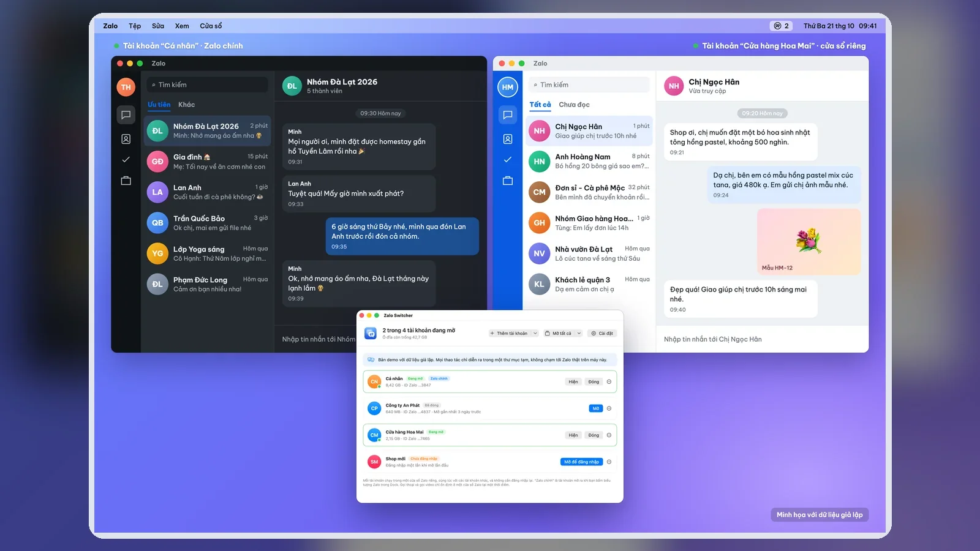Expand the Mở tất cả dropdown arrow
980x551 pixels.
578,334
